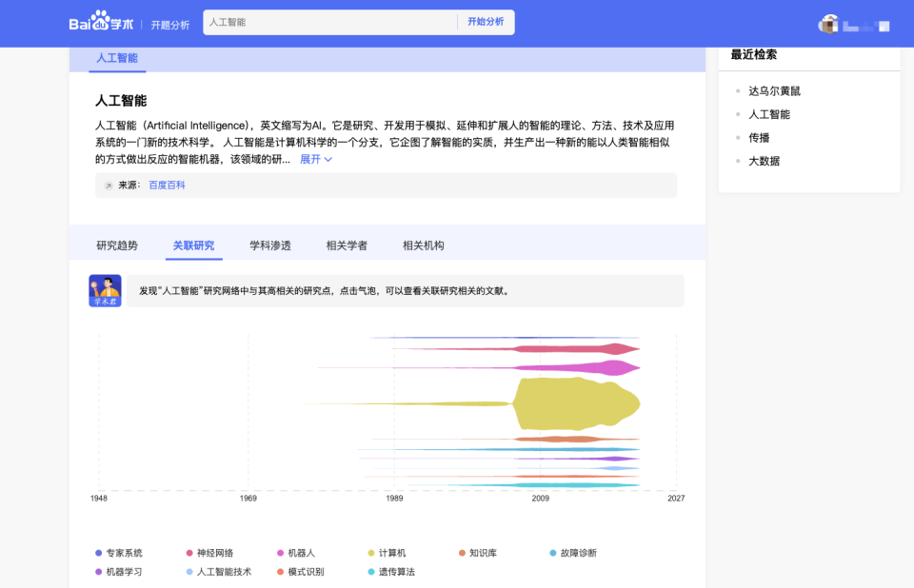
Task: Toggle the 专家系统 legend dot
Action: (x=98, y=553)
